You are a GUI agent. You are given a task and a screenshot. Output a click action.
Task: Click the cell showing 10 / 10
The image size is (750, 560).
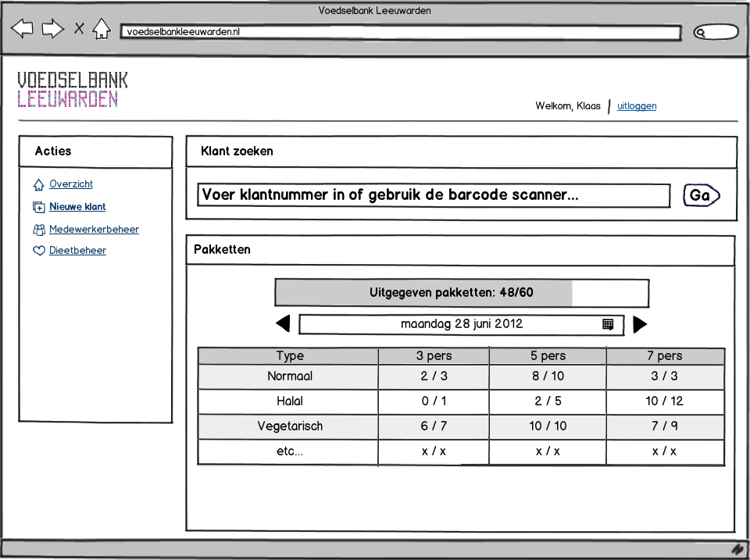[x=548, y=426]
